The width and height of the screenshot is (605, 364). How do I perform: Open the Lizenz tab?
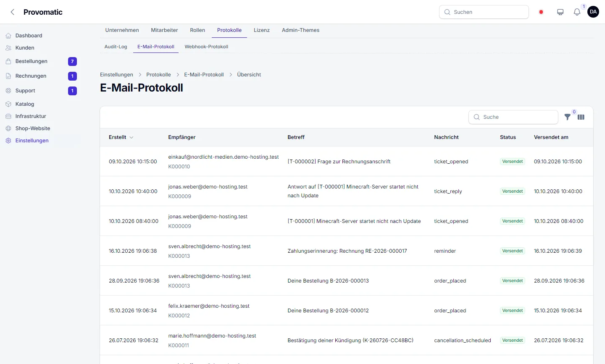(262, 30)
